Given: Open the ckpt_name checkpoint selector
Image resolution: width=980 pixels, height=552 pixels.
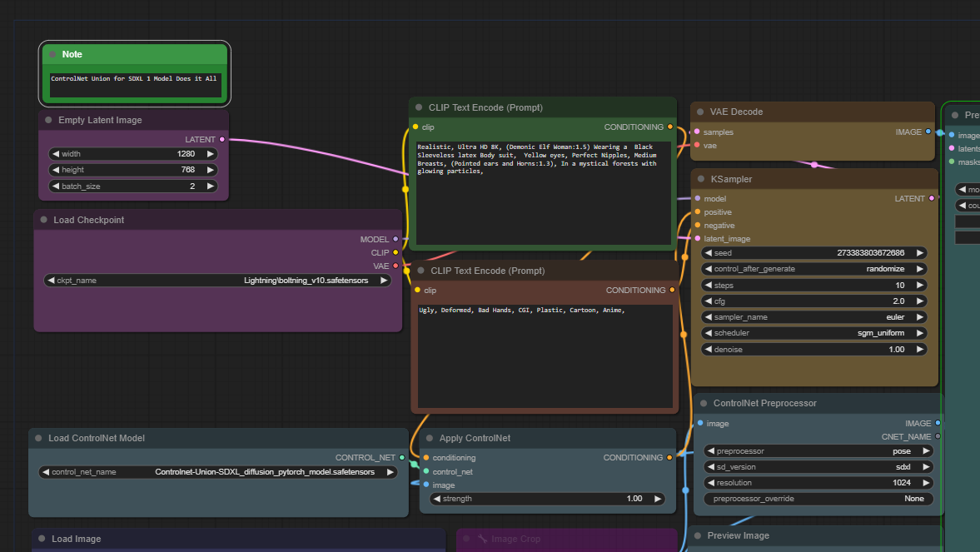Looking at the screenshot, I should click(217, 281).
